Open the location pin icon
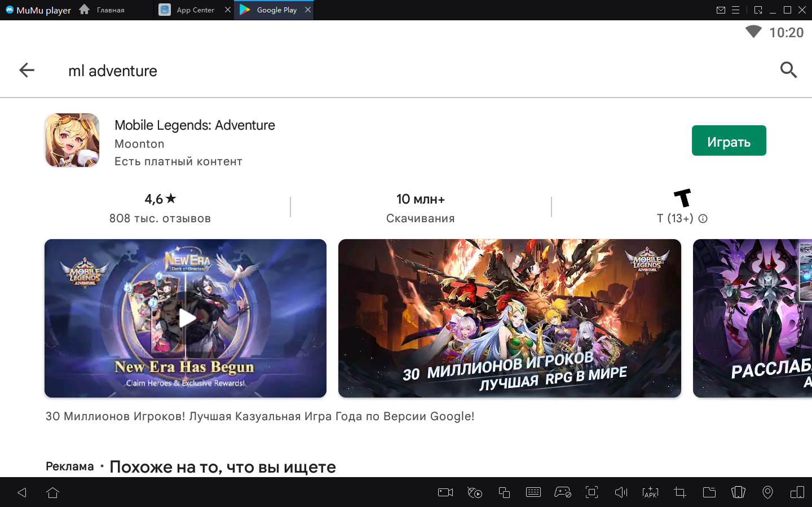The image size is (812, 507). (767, 492)
